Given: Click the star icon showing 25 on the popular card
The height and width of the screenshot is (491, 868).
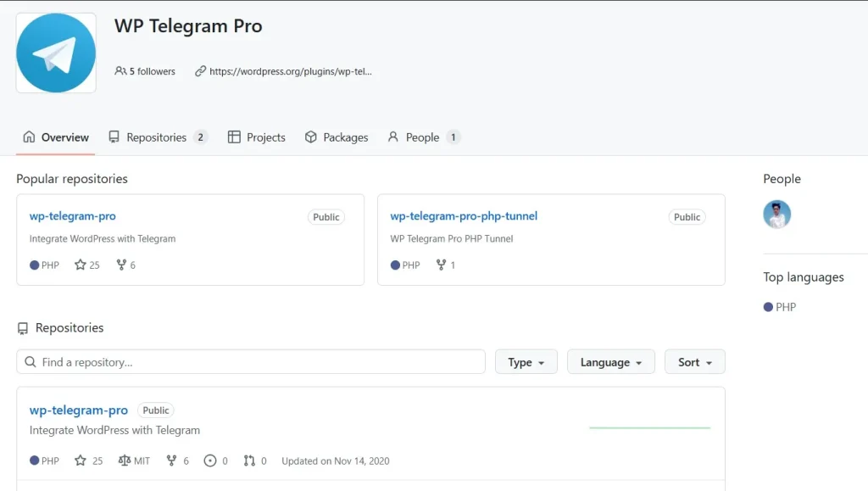Looking at the screenshot, I should tap(81, 265).
